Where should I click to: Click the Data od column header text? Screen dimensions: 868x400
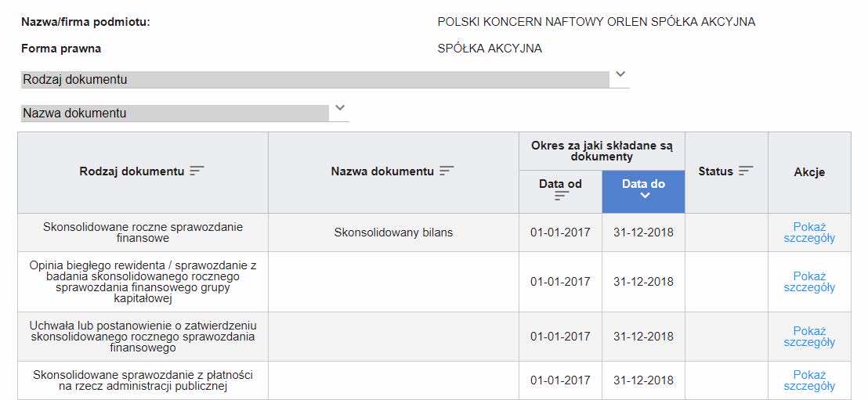(x=560, y=184)
